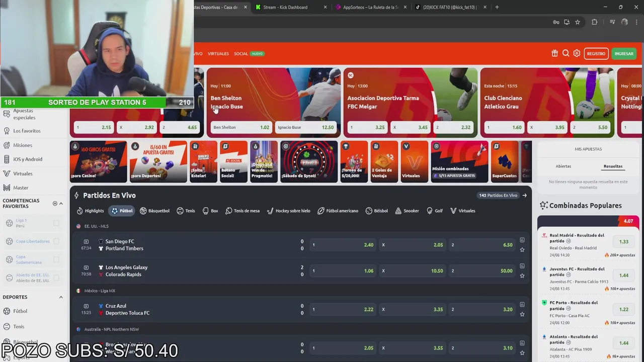Favorite the San Diego FC match with star

pos(522,250)
